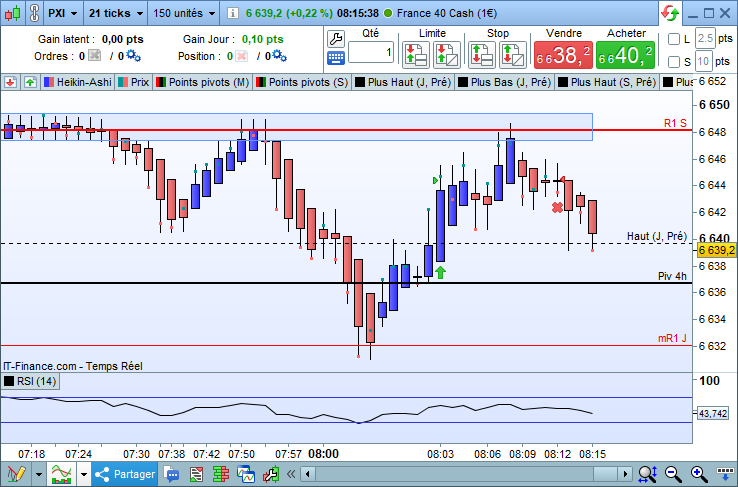Click the second Stop order icon
This screenshot has width=738, height=487.
(x=513, y=55)
